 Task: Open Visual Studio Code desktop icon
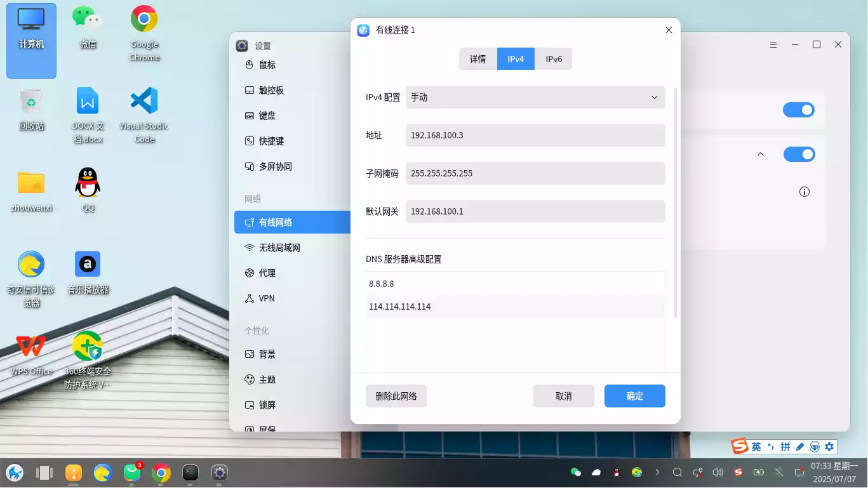144,115
